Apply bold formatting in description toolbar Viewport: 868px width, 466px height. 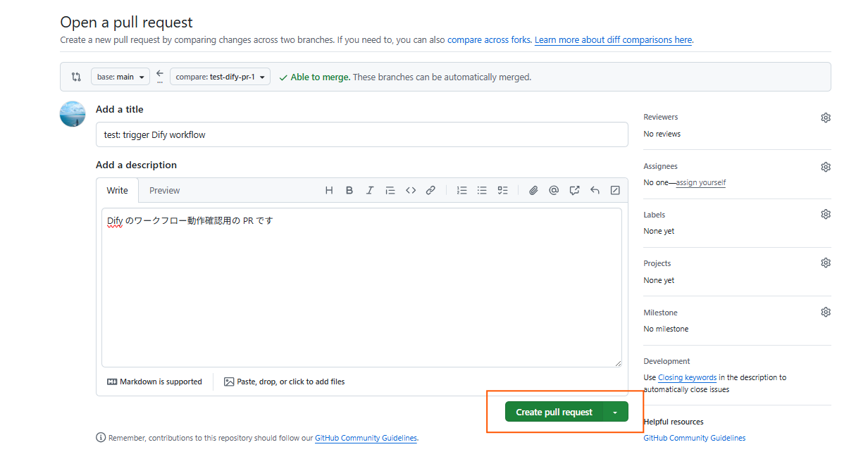(349, 190)
